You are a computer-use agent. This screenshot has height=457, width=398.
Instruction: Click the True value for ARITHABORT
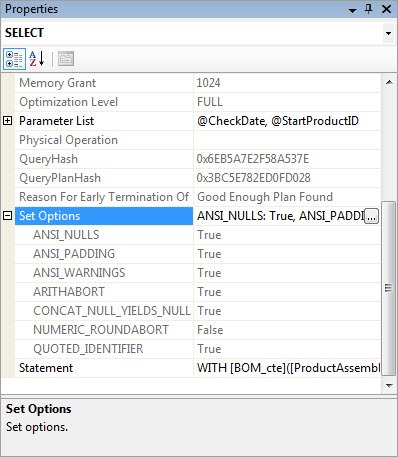coord(209,292)
